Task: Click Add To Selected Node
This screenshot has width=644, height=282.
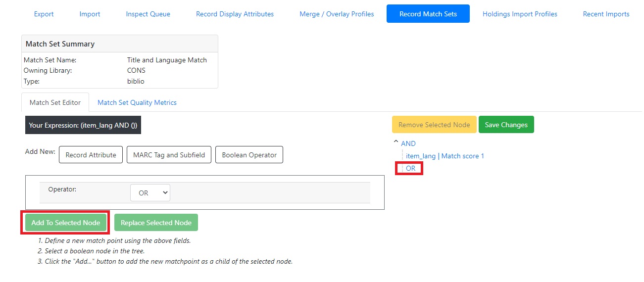Action: click(66, 223)
